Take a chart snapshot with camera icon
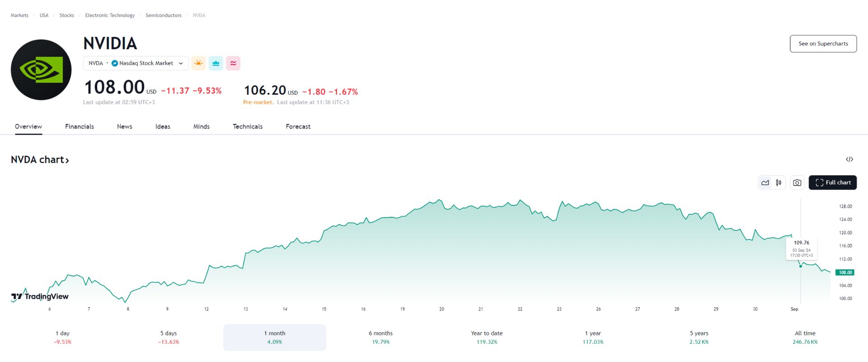This screenshot has width=868, height=362. [x=797, y=183]
